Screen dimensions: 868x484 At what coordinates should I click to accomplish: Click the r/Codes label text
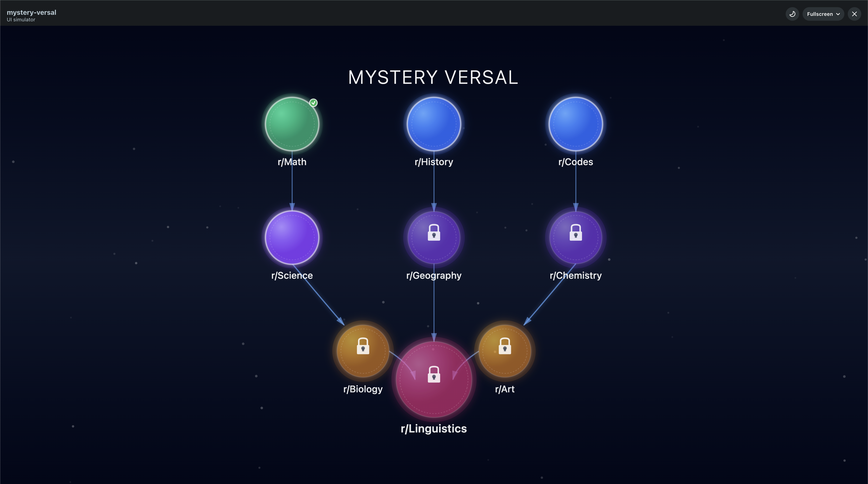click(x=575, y=162)
